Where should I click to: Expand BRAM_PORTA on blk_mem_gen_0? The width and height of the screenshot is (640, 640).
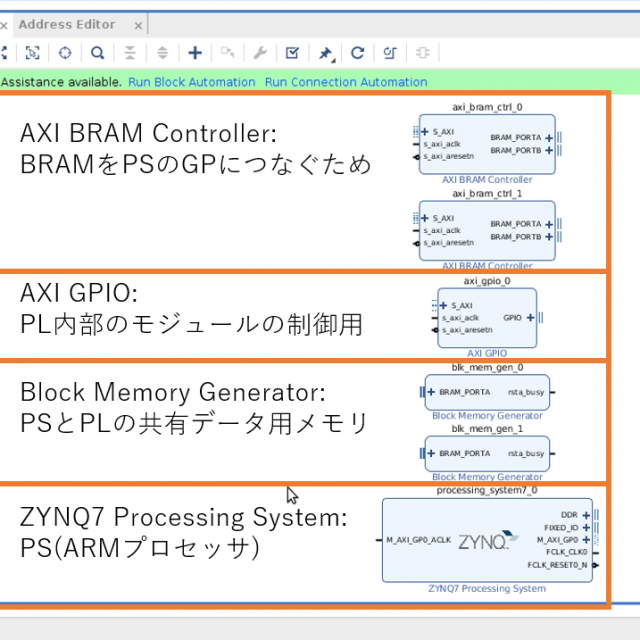click(431, 392)
